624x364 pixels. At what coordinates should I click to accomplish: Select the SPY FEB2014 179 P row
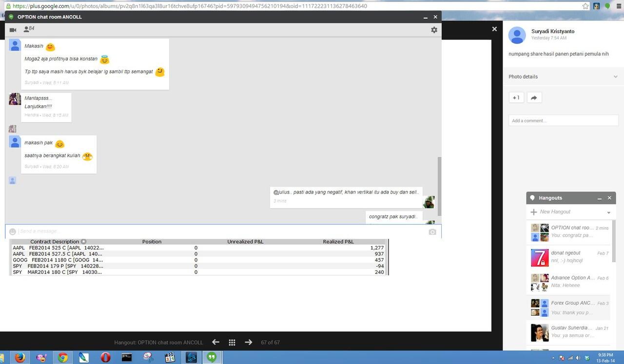pyautogui.click(x=198, y=266)
